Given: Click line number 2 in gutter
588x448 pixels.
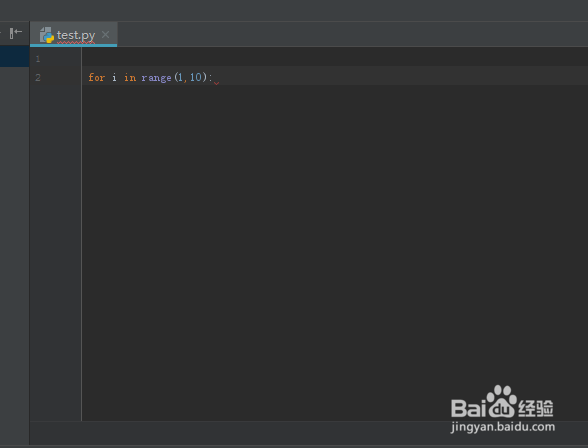Looking at the screenshot, I should click(38, 78).
